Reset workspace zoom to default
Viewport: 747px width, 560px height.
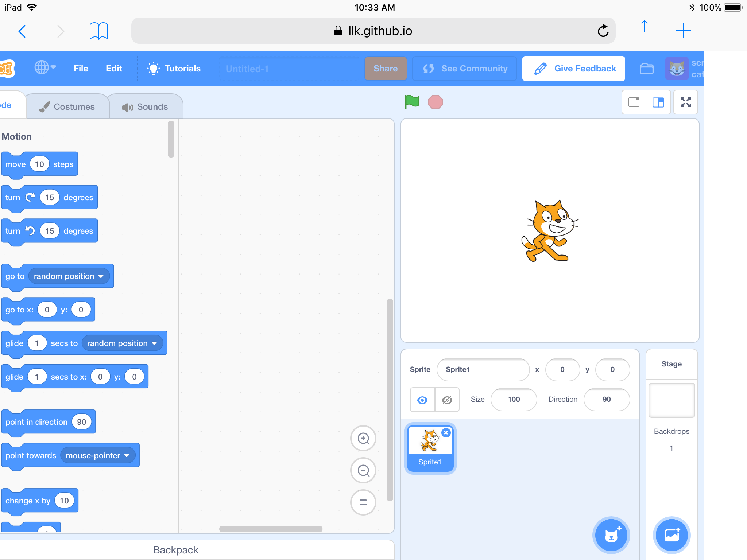click(x=363, y=502)
